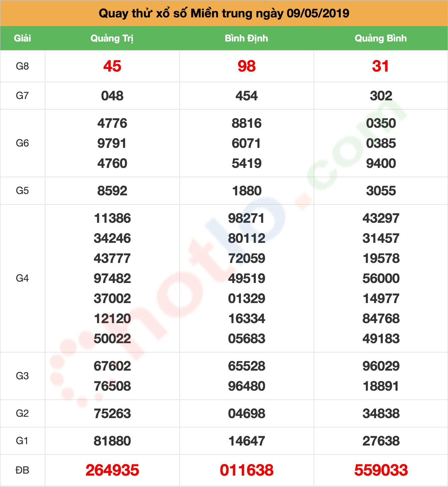Select G5 number 3055
Viewport: 448px width, 487px height.
point(381,191)
